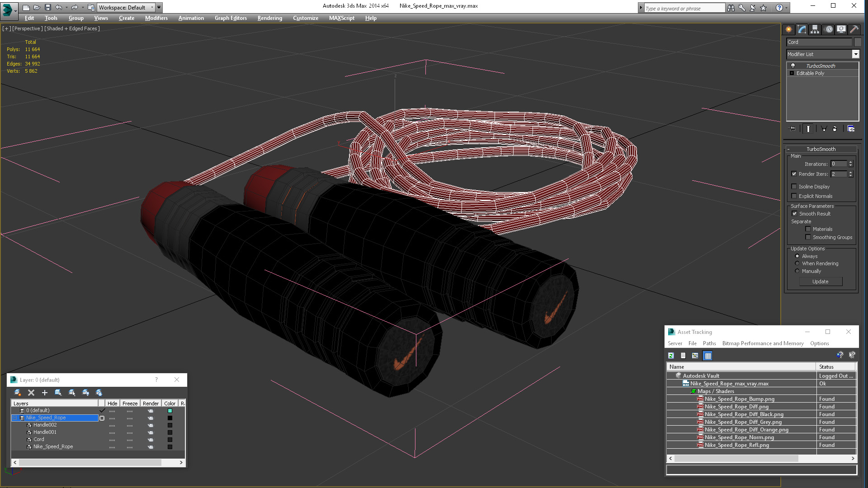
Task: Click the keyword search field
Action: click(684, 8)
